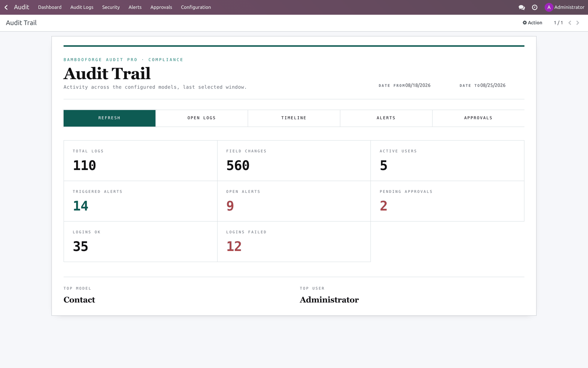Image resolution: width=588 pixels, height=368 pixels.
Task: Click the record pager 1 / 1
Action: pos(558,23)
